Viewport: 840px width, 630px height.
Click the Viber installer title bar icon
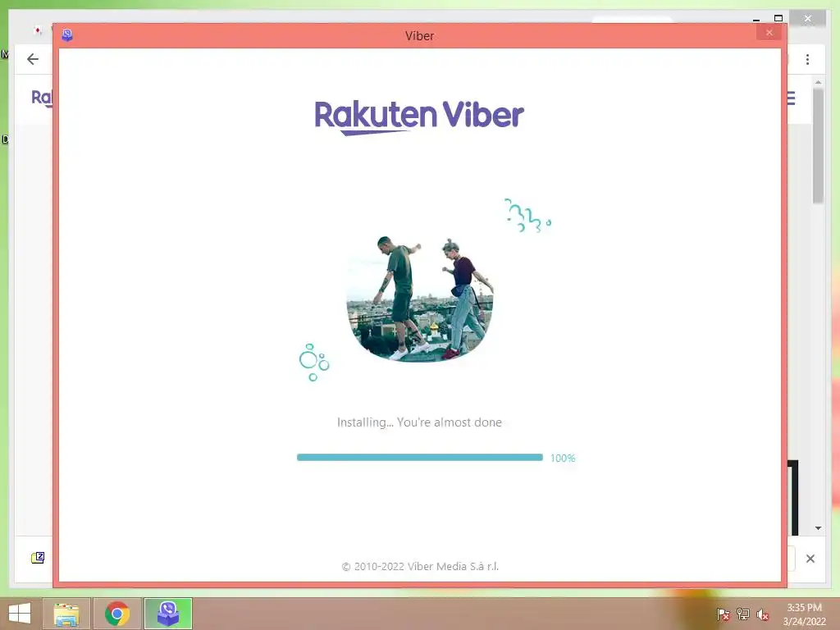[67, 35]
